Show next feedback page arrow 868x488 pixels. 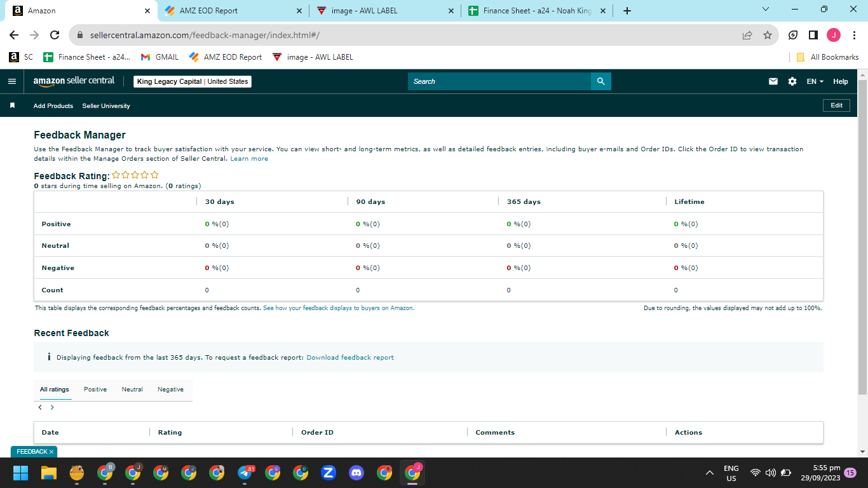(x=52, y=407)
